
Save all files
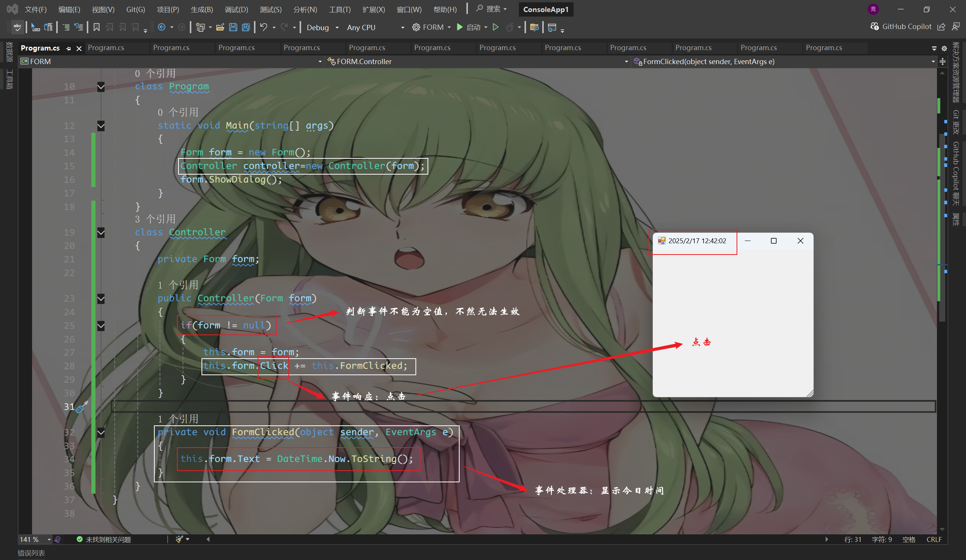pyautogui.click(x=246, y=27)
